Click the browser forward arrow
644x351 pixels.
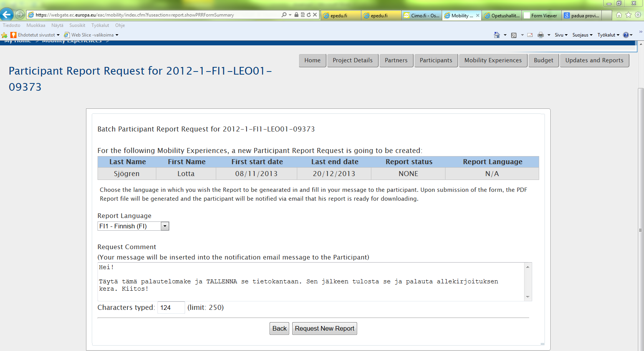point(20,15)
